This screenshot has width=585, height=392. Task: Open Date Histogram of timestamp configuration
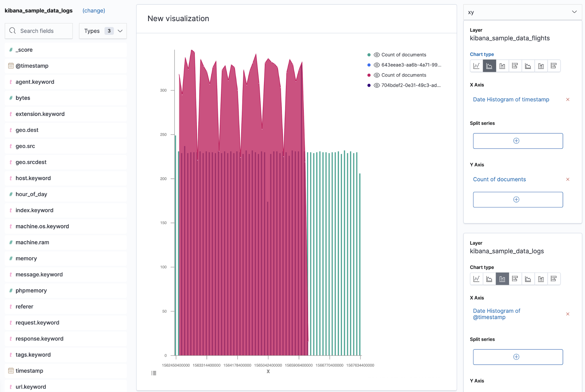tap(511, 100)
